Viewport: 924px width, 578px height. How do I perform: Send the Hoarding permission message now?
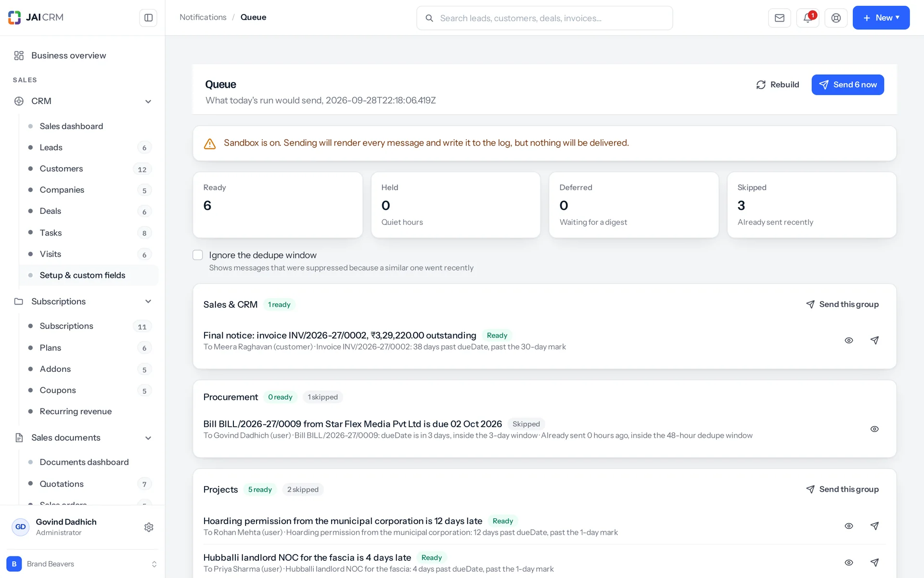(x=874, y=526)
